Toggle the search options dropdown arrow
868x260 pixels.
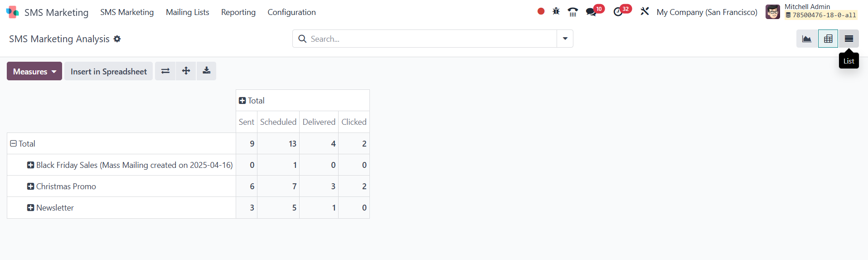(565, 39)
